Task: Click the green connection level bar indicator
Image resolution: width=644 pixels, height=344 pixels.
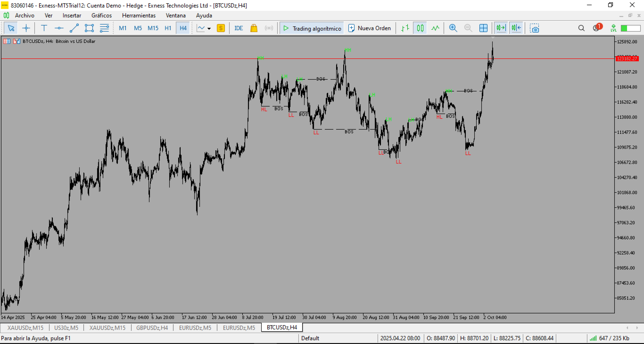Action: pos(630,28)
